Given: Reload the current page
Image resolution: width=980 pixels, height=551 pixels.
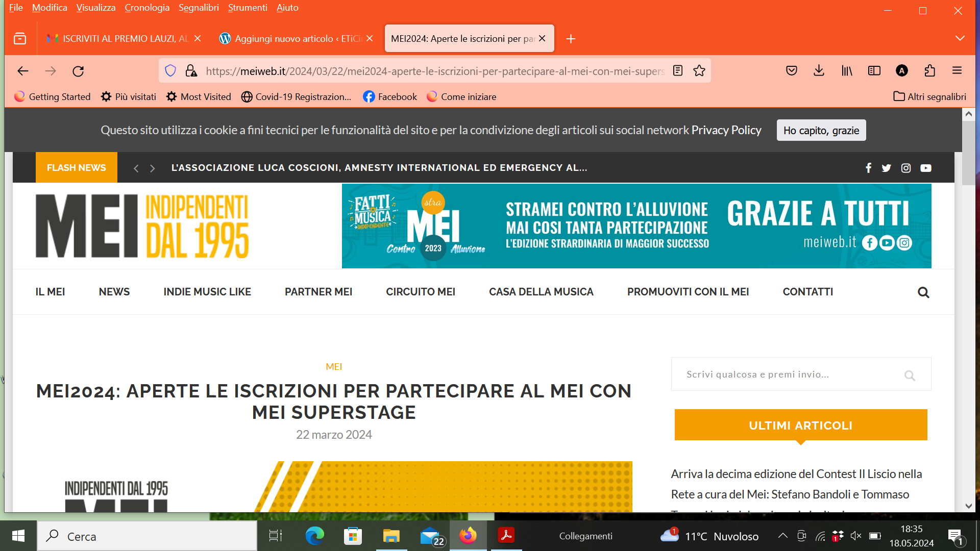Looking at the screenshot, I should [78, 71].
